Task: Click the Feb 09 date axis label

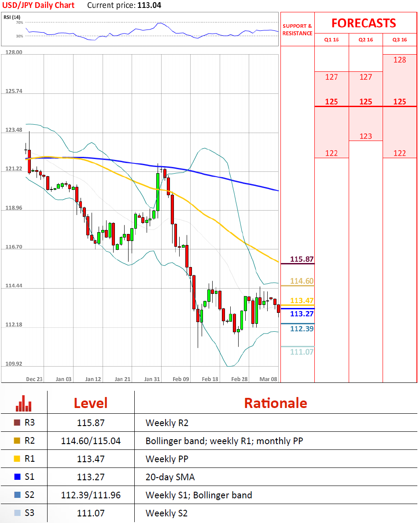Action: 181,379
